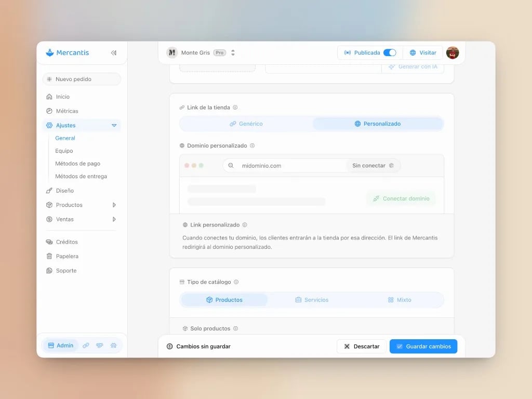
Task: Select Mixto catalog type
Action: (x=400, y=300)
